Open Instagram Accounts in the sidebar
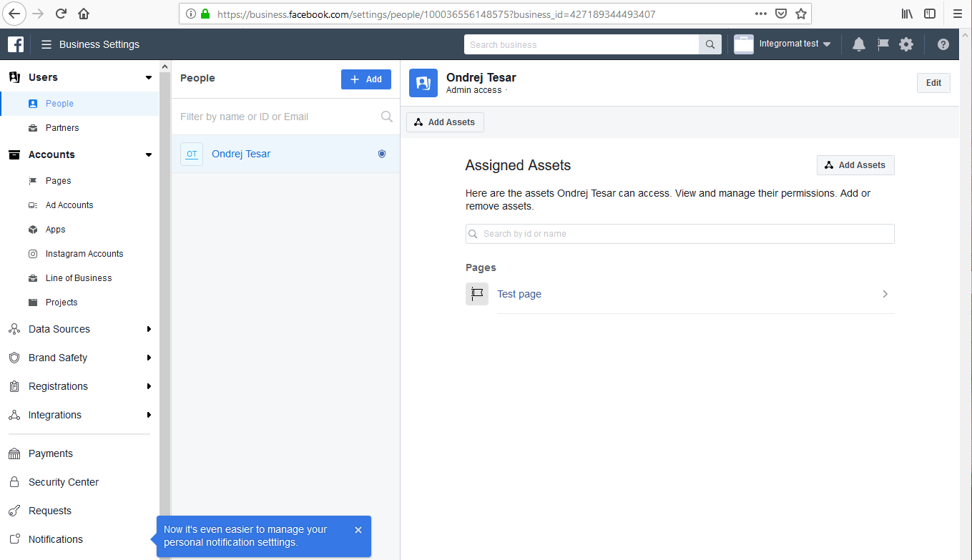The width and height of the screenshot is (972, 560). [x=84, y=254]
